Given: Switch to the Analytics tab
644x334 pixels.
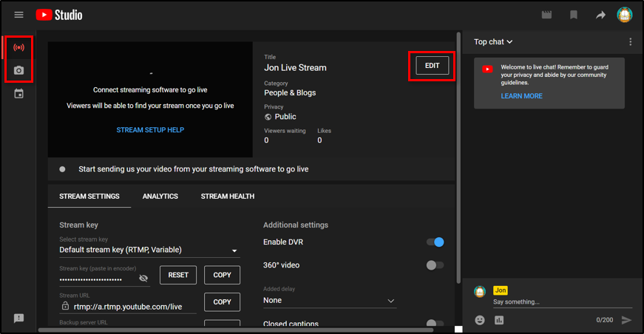Looking at the screenshot, I should [160, 197].
